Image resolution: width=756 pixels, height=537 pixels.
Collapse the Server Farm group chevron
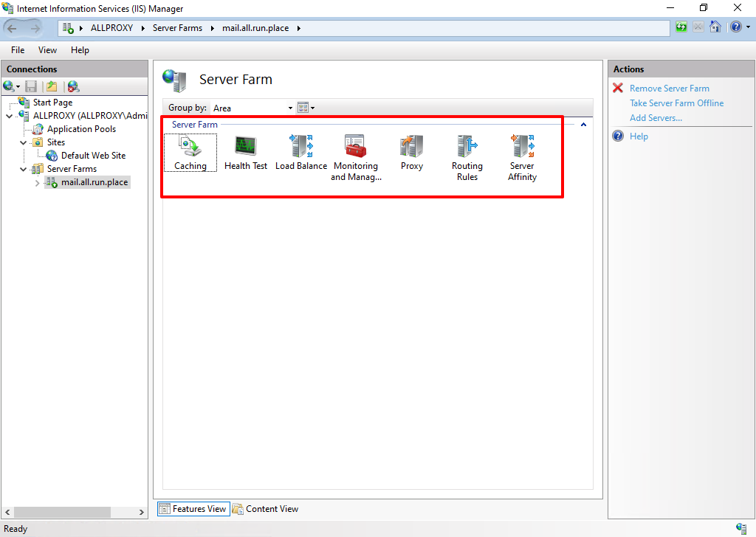tap(583, 125)
